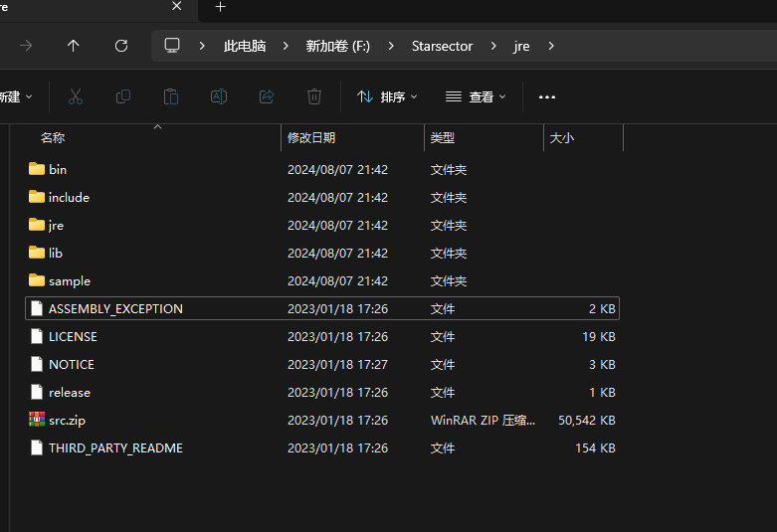
Task: Open the 查看 view dropdown
Action: 476,96
